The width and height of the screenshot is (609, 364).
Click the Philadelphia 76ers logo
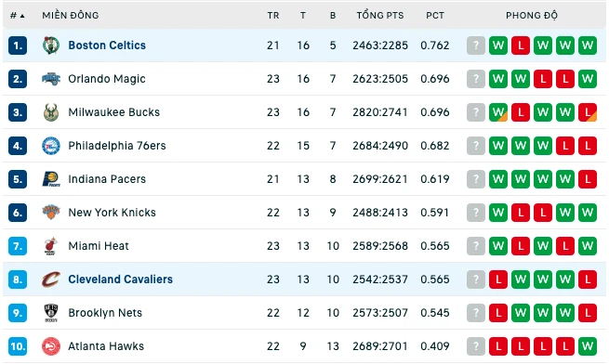(x=51, y=146)
